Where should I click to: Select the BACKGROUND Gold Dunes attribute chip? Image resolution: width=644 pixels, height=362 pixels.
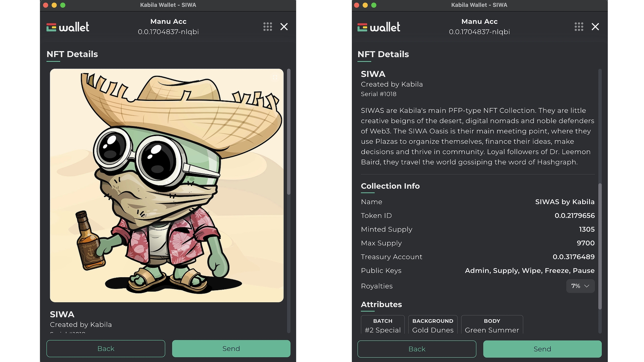(433, 325)
